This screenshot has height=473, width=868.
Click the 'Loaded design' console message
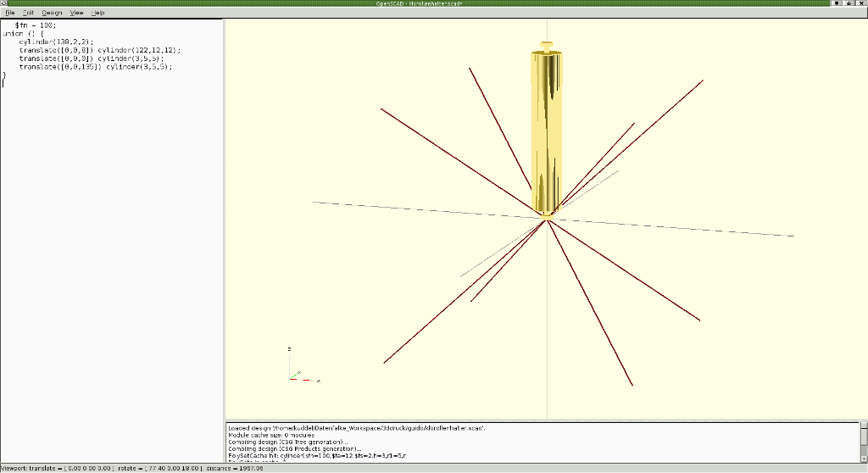(x=357, y=428)
